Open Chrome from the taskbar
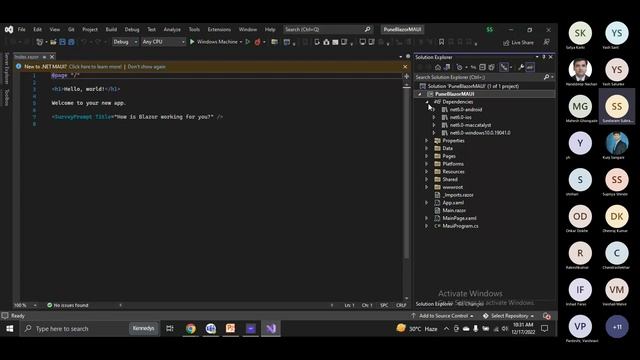 (191, 328)
